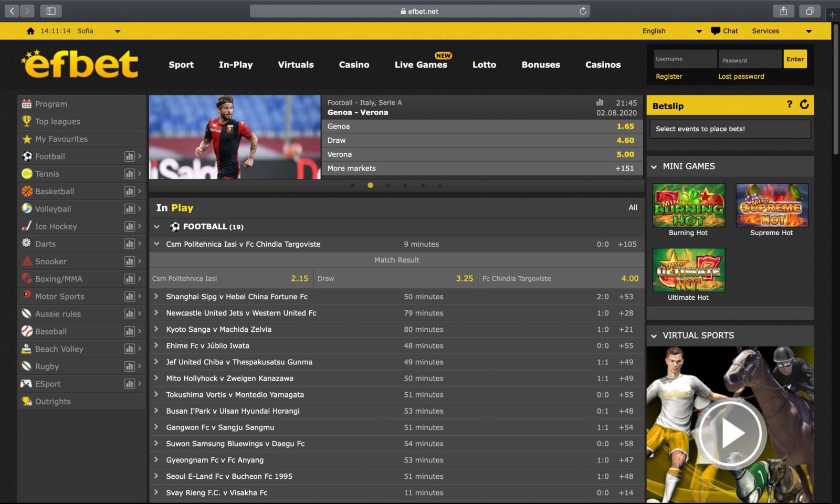Click the statistics icon next to Football

pos(129,156)
